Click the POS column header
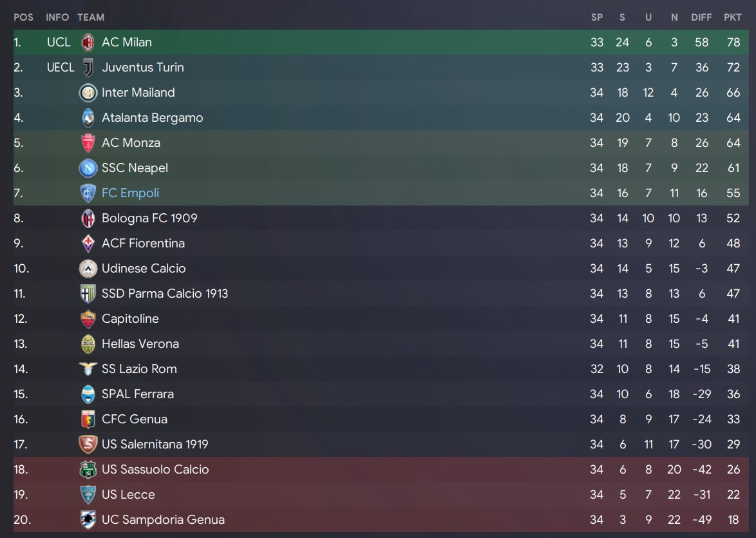 (23, 17)
